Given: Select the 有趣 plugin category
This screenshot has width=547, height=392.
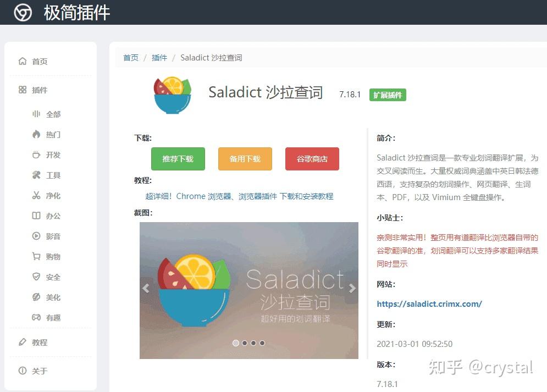Looking at the screenshot, I should 53,318.
